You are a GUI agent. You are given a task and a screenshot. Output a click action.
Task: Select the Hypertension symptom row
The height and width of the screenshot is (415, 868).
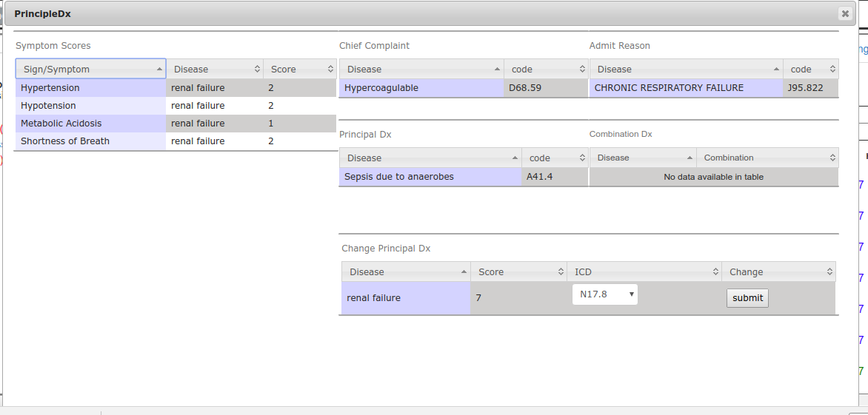click(90, 88)
